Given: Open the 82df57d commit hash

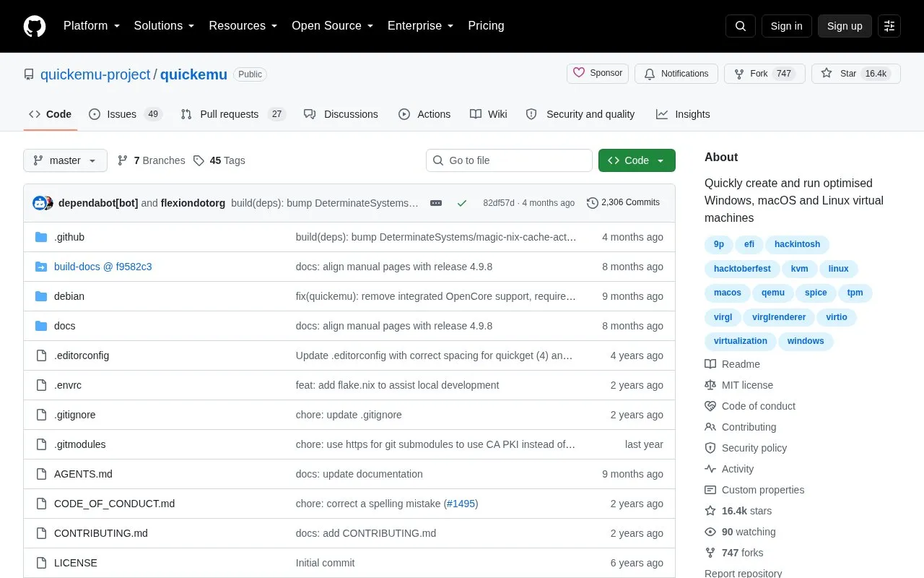Looking at the screenshot, I should pos(499,203).
